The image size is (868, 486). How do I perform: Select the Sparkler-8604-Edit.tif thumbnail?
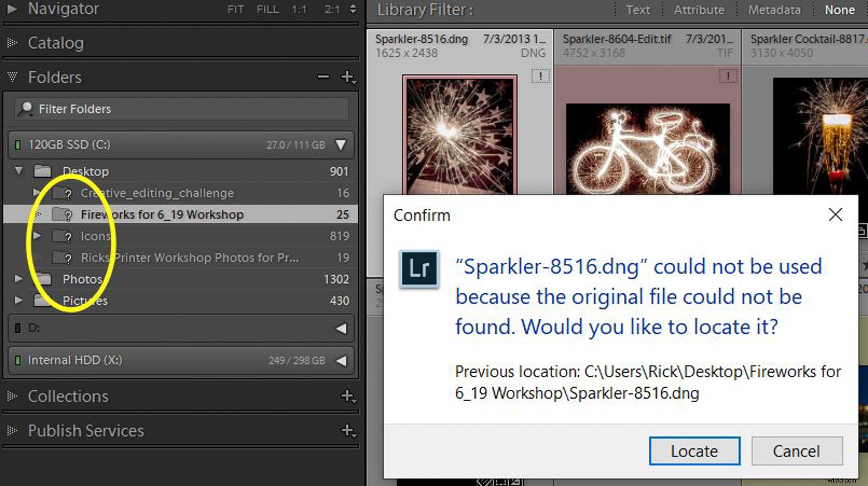tap(648, 150)
